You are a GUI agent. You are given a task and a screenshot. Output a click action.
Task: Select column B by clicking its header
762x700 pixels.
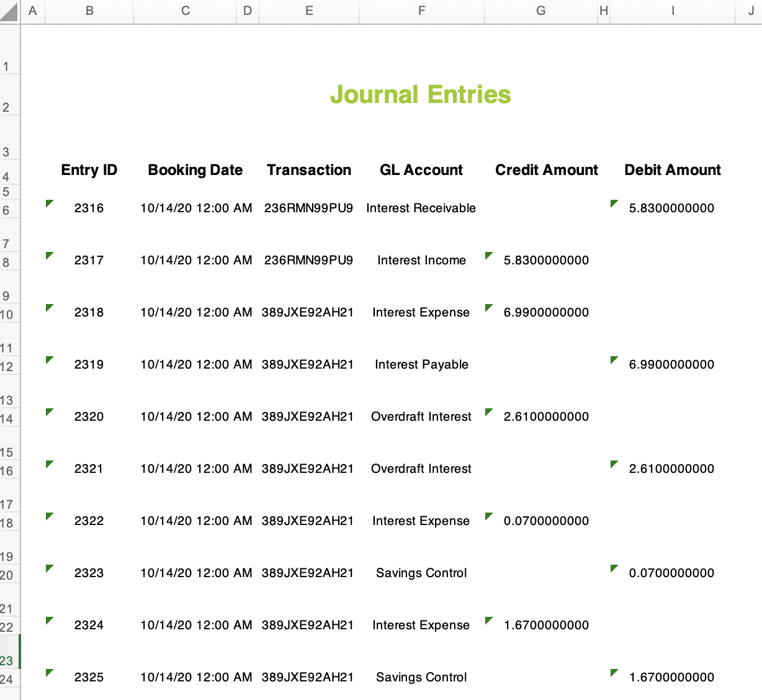89,10
